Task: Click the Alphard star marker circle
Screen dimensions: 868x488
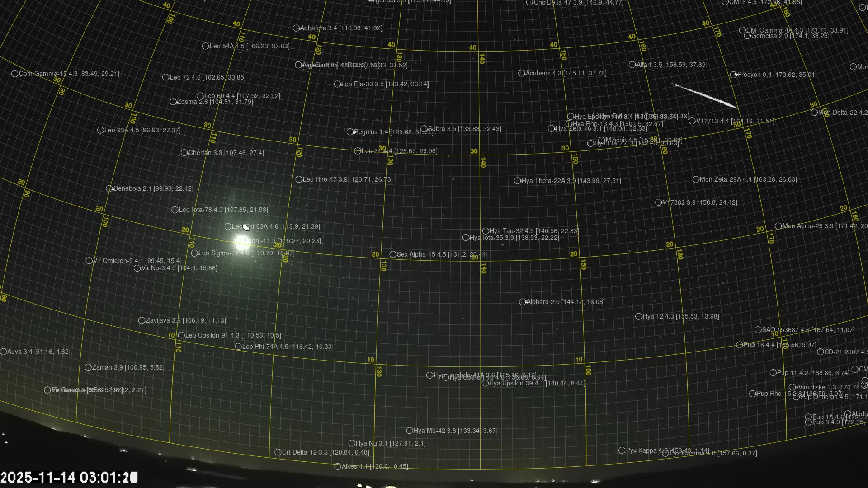Action: pyautogui.click(x=523, y=302)
